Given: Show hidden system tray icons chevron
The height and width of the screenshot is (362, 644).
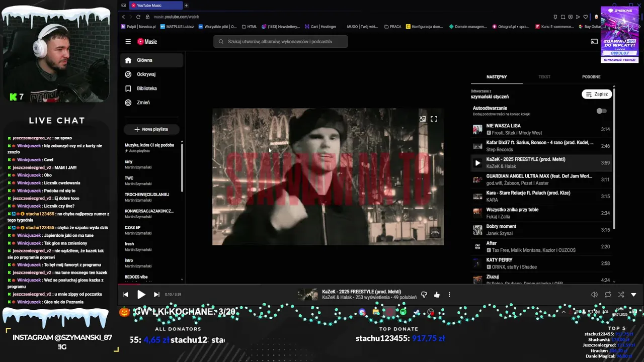Looking at the screenshot, I should (x=563, y=312).
